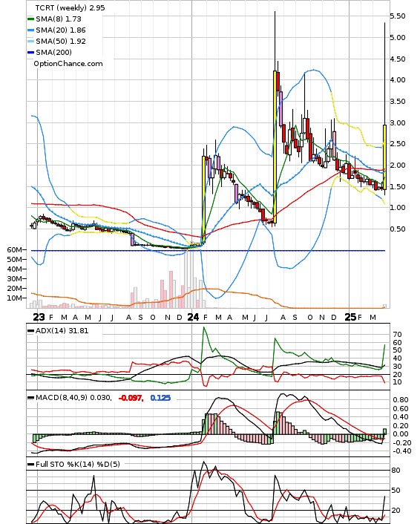Click the Full STO %K(14) %D(5) label
The image size is (420, 524).
click(x=78, y=464)
